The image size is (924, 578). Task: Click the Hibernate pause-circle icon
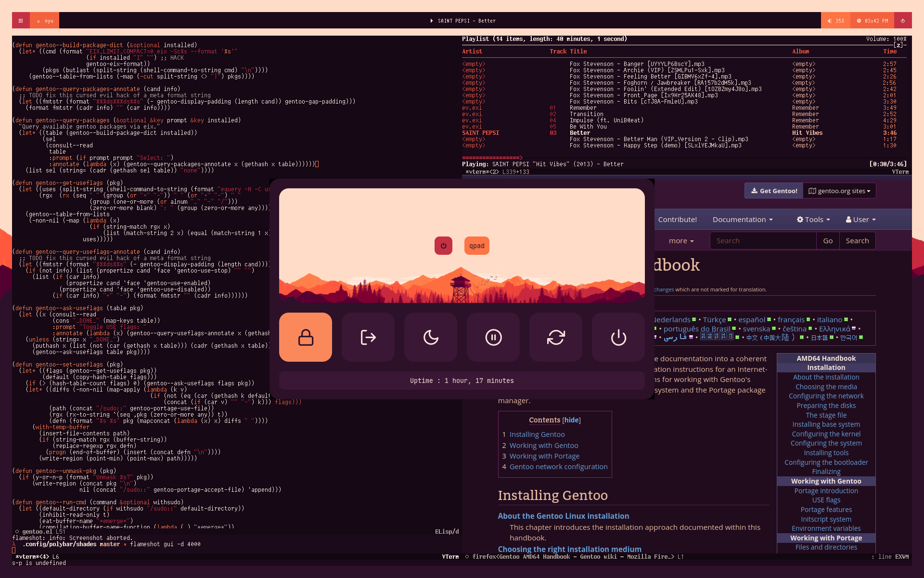pos(493,337)
